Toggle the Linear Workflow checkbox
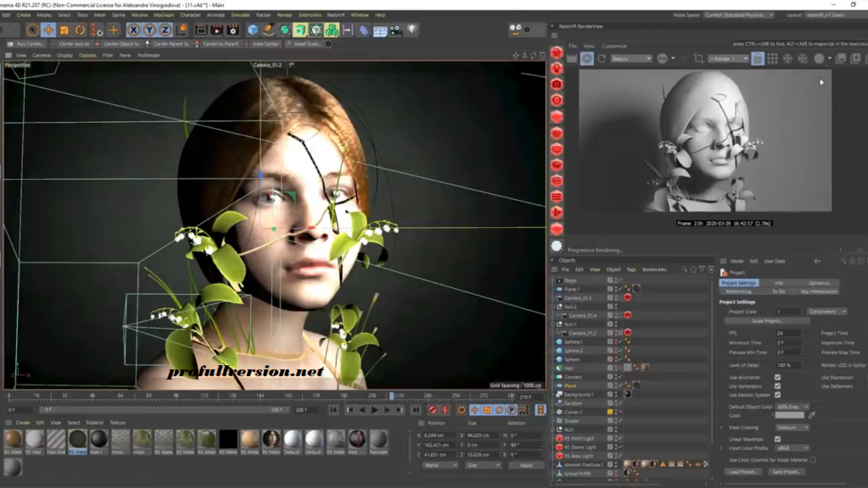Image resolution: width=868 pixels, height=488 pixels. point(776,438)
